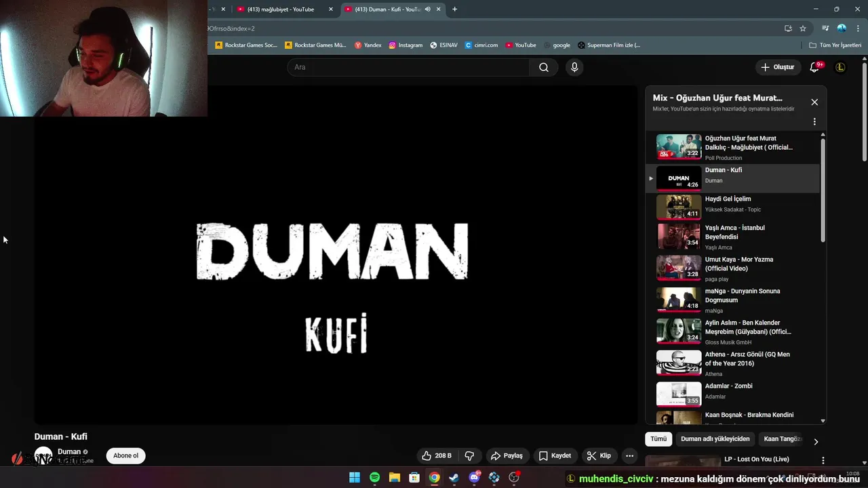The image size is (868, 488).
Task: Show more filter chips with right chevron
Action: tap(816, 441)
